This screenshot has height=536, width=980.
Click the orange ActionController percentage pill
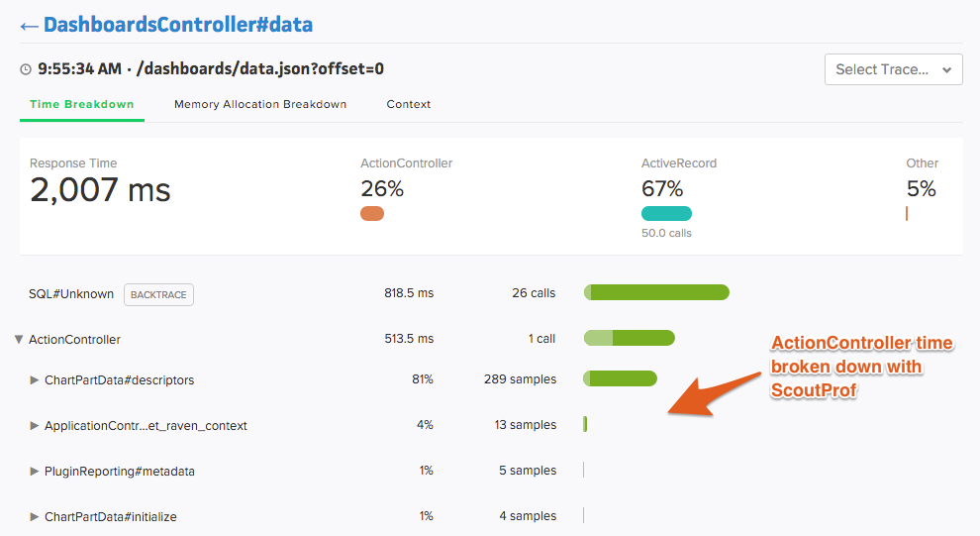pos(372,213)
